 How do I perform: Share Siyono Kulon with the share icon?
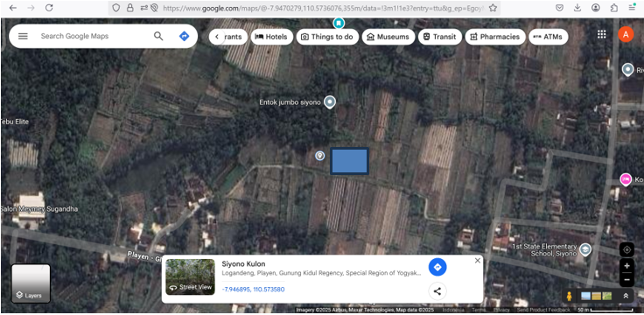[x=437, y=291]
